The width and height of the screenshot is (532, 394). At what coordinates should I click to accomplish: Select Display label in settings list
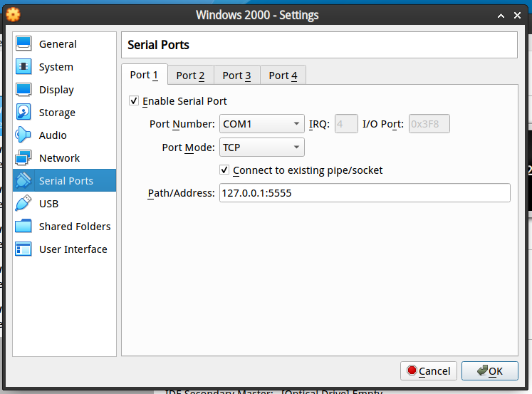tap(56, 90)
